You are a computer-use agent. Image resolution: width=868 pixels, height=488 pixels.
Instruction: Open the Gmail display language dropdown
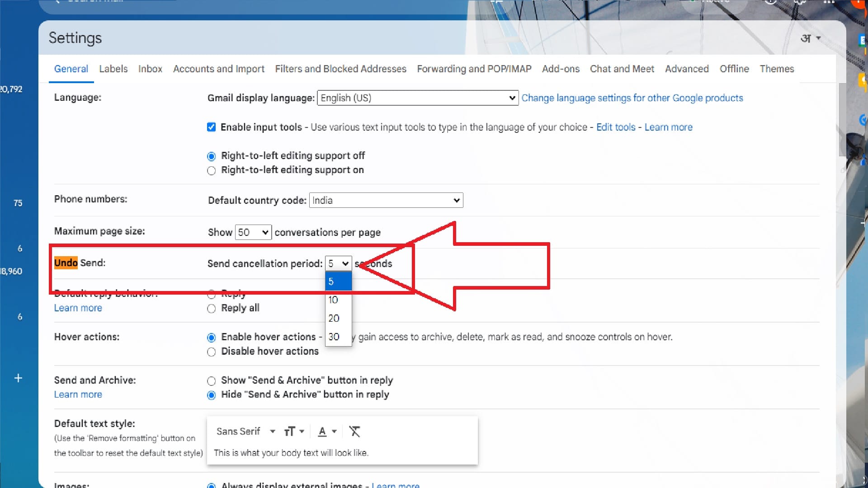coord(418,98)
